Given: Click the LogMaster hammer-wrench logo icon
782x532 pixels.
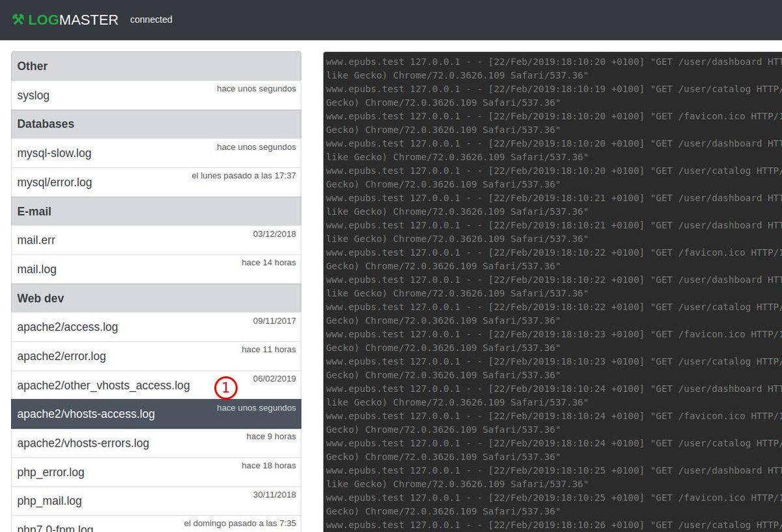Looking at the screenshot, I should coord(18,20).
